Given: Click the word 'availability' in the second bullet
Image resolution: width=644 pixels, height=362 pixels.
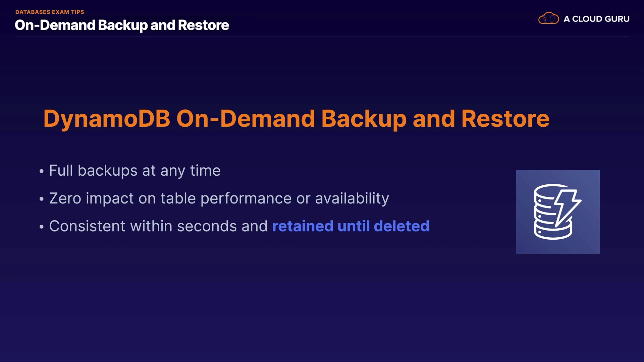Looking at the screenshot, I should (352, 198).
